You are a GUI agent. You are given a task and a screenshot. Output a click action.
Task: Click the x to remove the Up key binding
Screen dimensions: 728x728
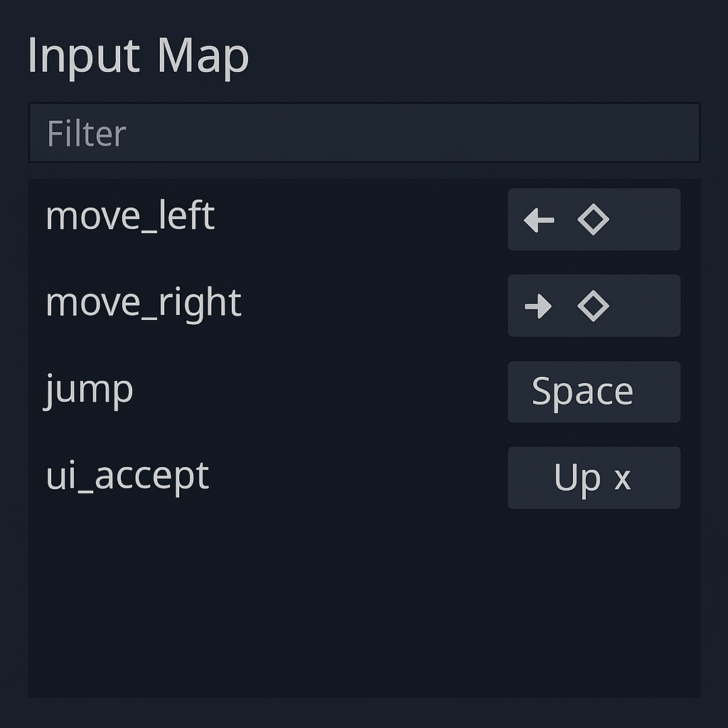click(624, 478)
